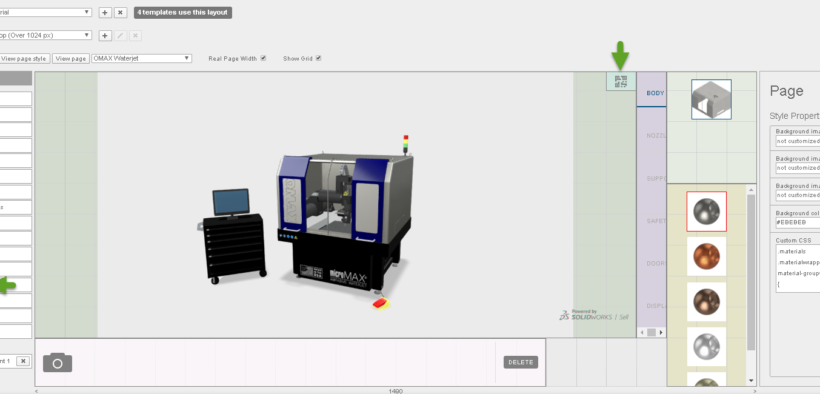Click the Style Properties label
The image size is (820, 394).
click(794, 116)
